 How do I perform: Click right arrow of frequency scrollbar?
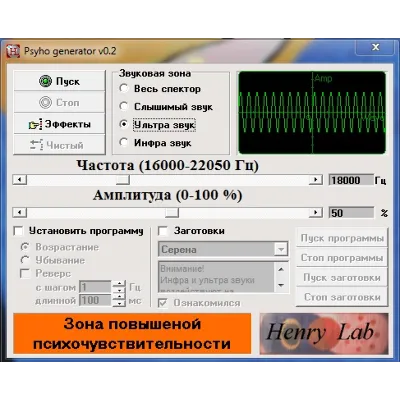(315, 180)
